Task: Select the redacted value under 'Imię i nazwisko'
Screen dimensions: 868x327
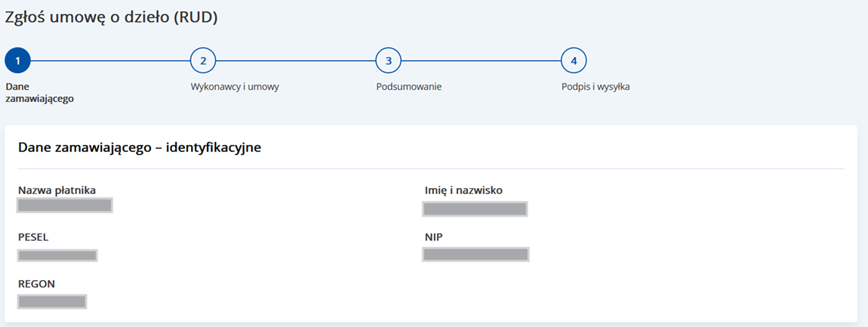Action: click(x=476, y=209)
